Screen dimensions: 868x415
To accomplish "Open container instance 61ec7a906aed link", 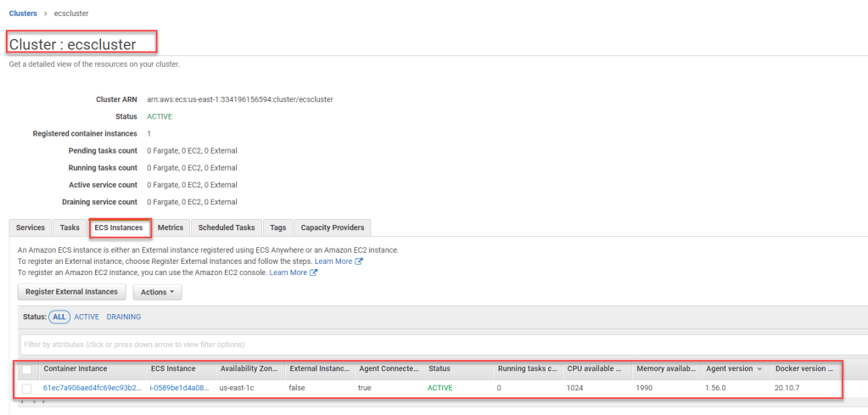I will 91,388.
